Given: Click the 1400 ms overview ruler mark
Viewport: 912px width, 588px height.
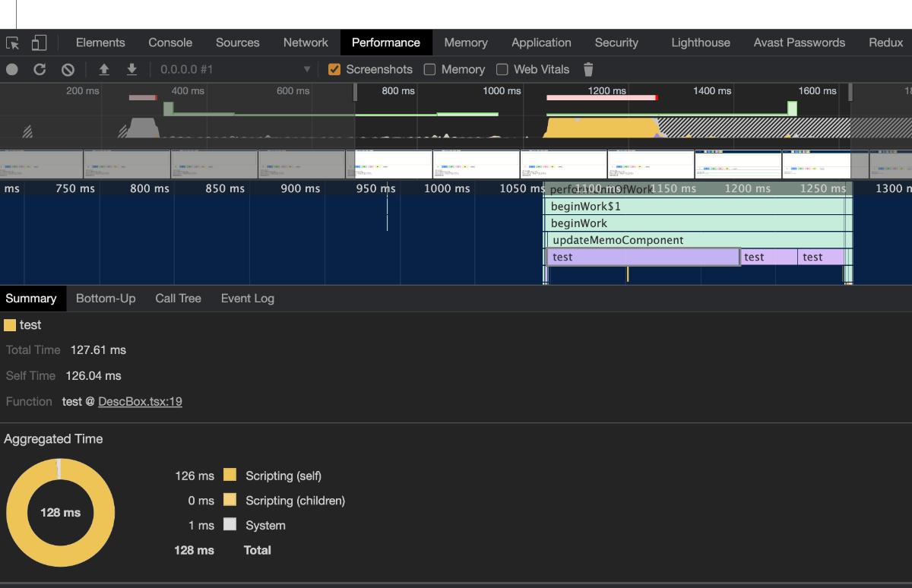Looking at the screenshot, I should 712,91.
